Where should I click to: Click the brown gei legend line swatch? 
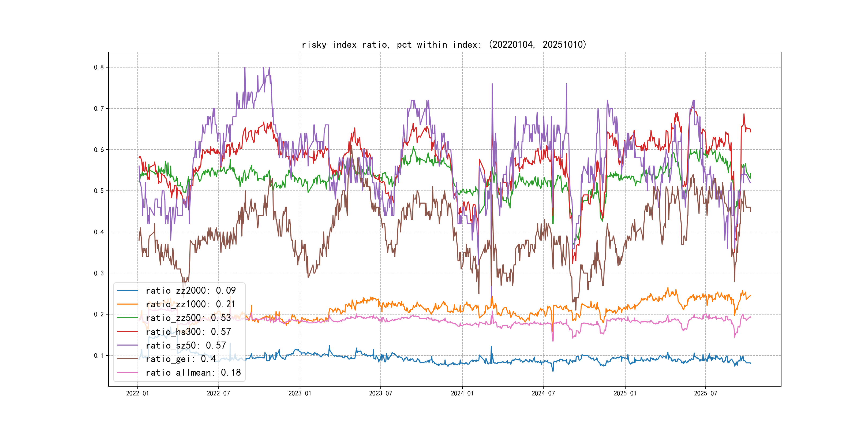coord(127,359)
